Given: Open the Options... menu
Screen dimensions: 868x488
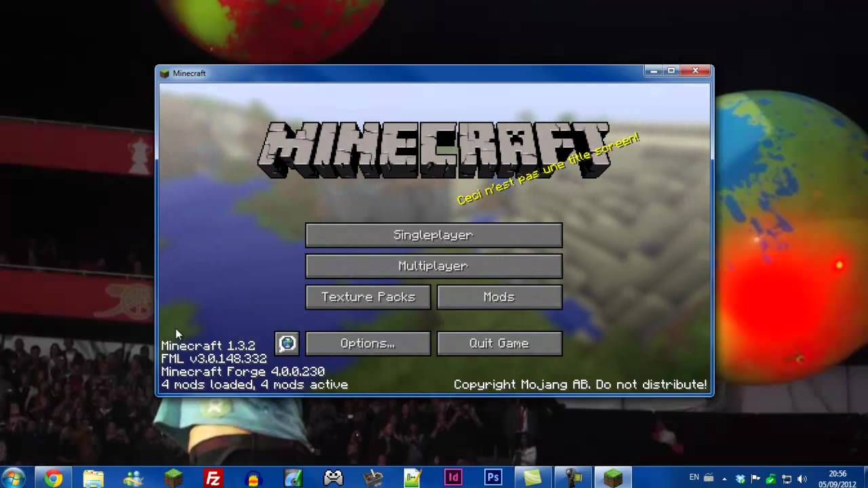Looking at the screenshot, I should pos(368,344).
